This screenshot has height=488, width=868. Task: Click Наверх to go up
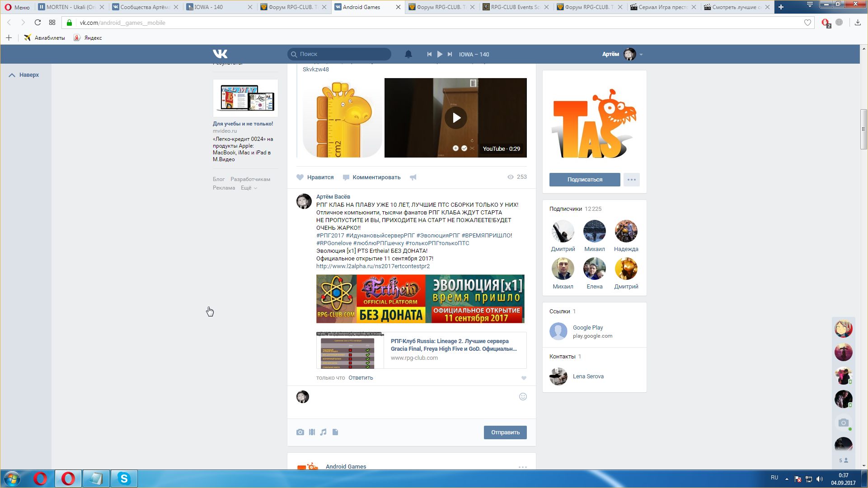(24, 75)
